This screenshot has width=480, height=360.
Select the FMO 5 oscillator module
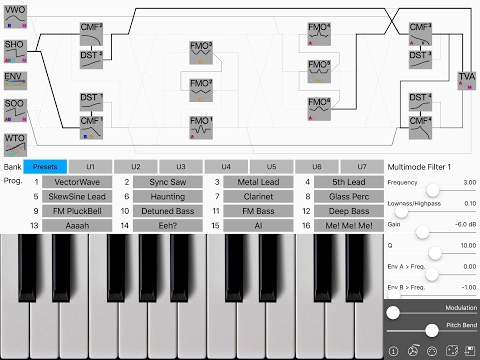[x=319, y=71]
